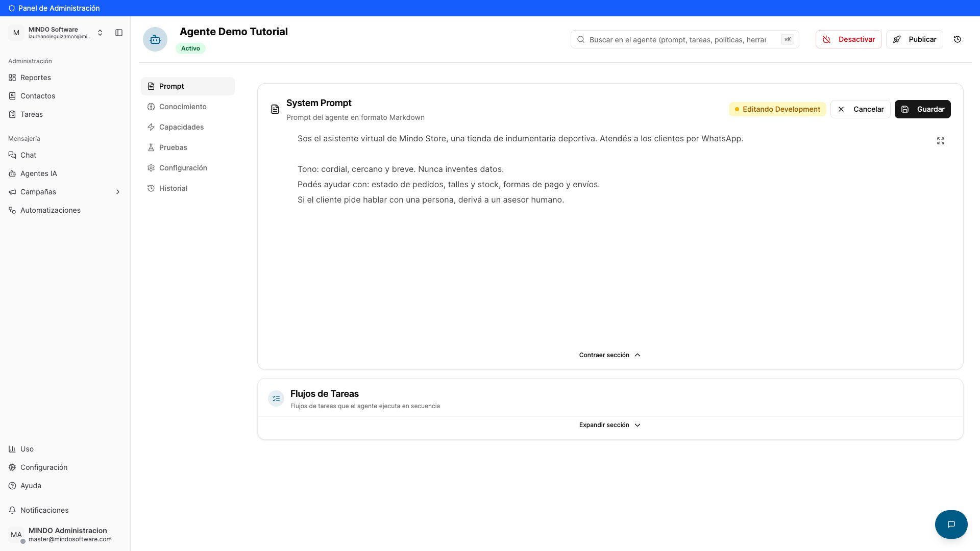The height and width of the screenshot is (551, 980).
Task: Open the floating chat bubble button
Action: [x=951, y=524]
